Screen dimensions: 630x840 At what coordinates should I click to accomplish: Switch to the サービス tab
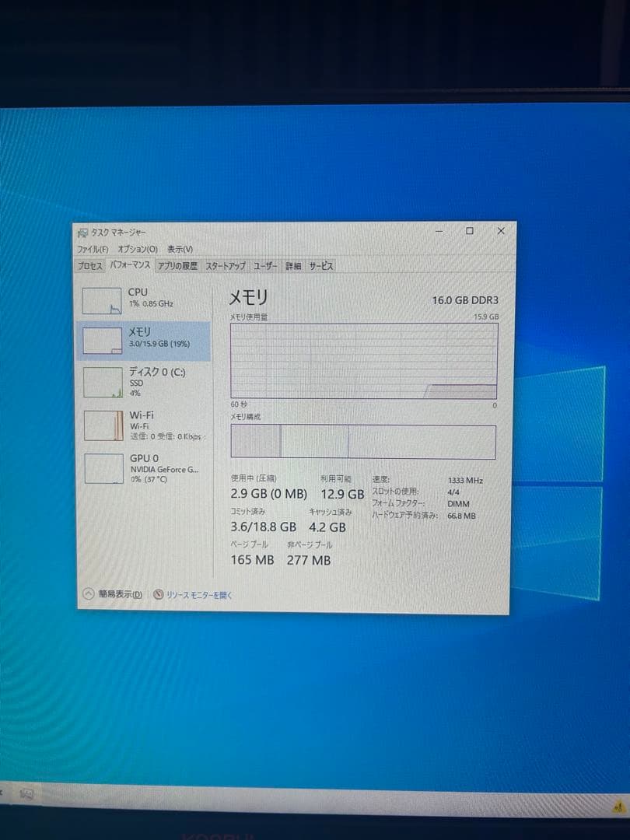[x=321, y=266]
